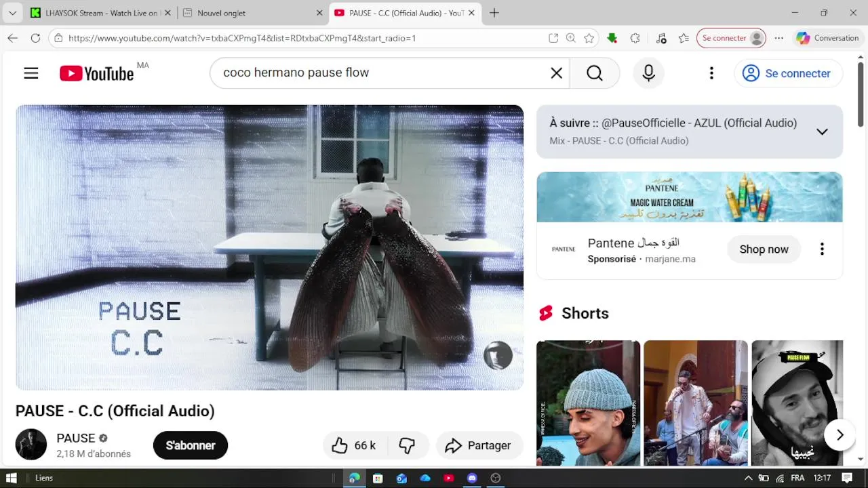This screenshot has width=868, height=488.
Task: Reload the page with refresh icon
Action: pyautogui.click(x=35, y=38)
